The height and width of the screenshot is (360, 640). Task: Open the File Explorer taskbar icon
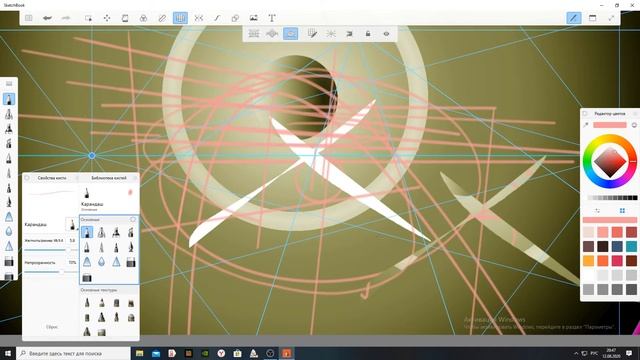140,353
